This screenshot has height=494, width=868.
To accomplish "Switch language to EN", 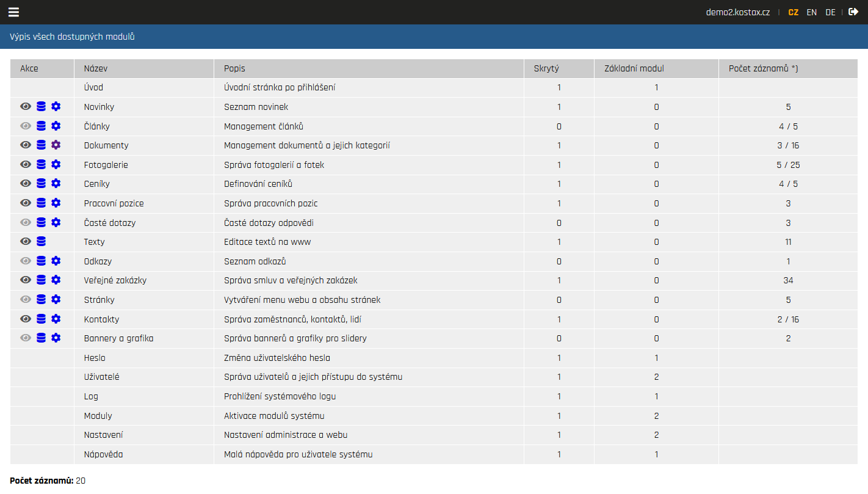I will (x=811, y=12).
